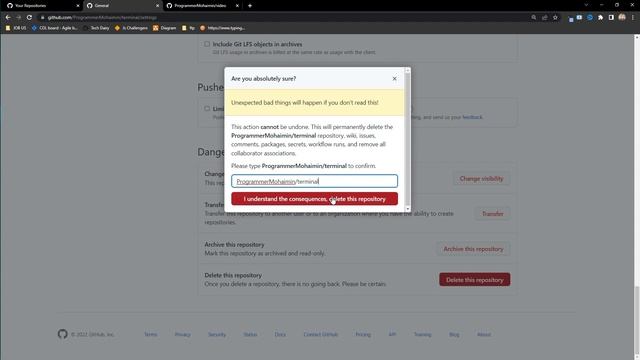640x360 pixels.
Task: Click the blue circular extension icon
Action: pyautogui.click(x=590, y=18)
